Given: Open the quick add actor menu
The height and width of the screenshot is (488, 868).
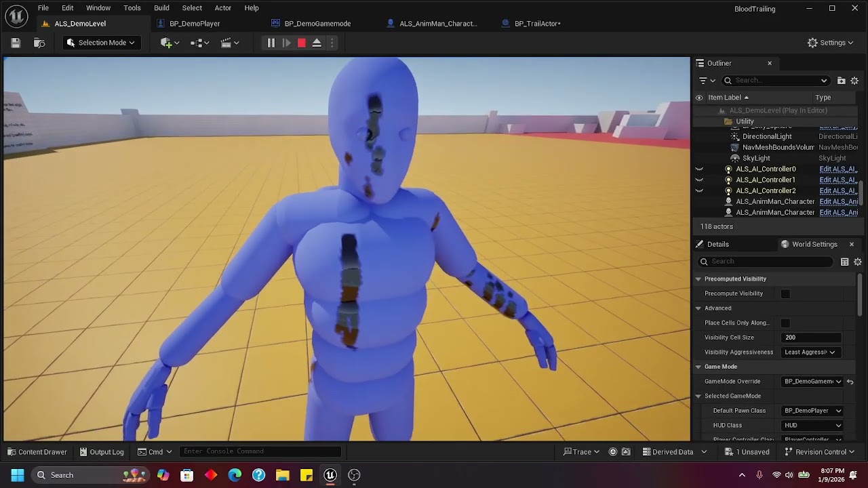Looking at the screenshot, I should (170, 43).
